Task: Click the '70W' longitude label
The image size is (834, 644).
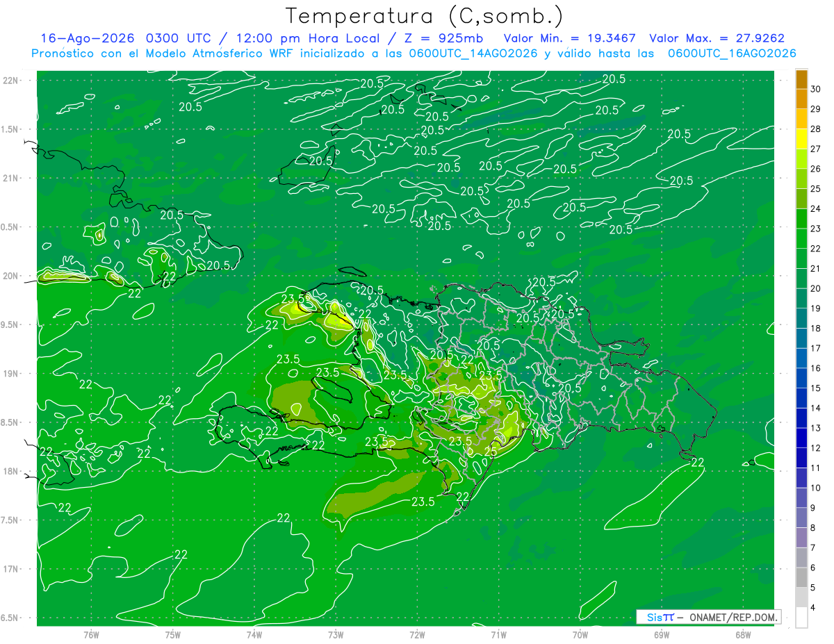Action: 580,634
